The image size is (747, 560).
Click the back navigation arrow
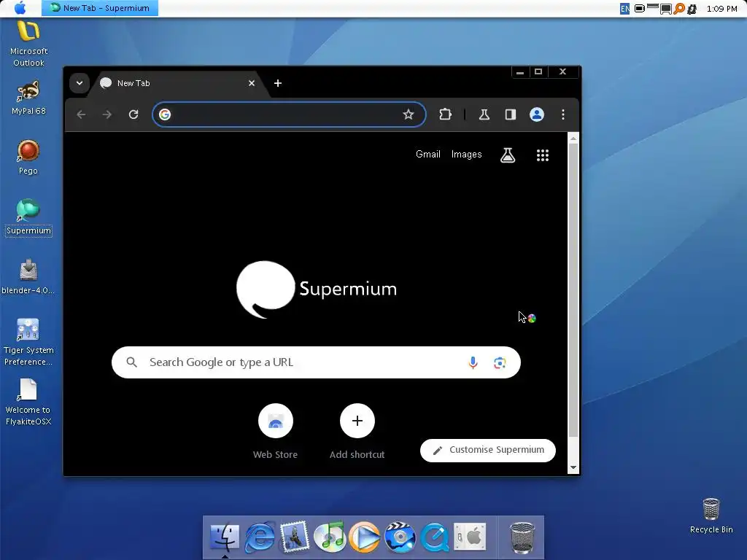click(81, 114)
